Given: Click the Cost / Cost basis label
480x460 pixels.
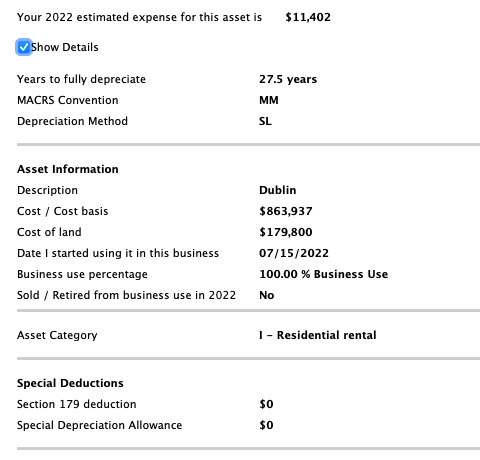Looking at the screenshot, I should point(63,211).
